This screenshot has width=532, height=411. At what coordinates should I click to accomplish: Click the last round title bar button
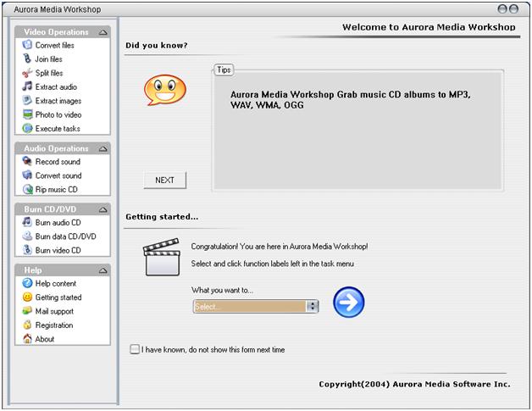(x=513, y=8)
